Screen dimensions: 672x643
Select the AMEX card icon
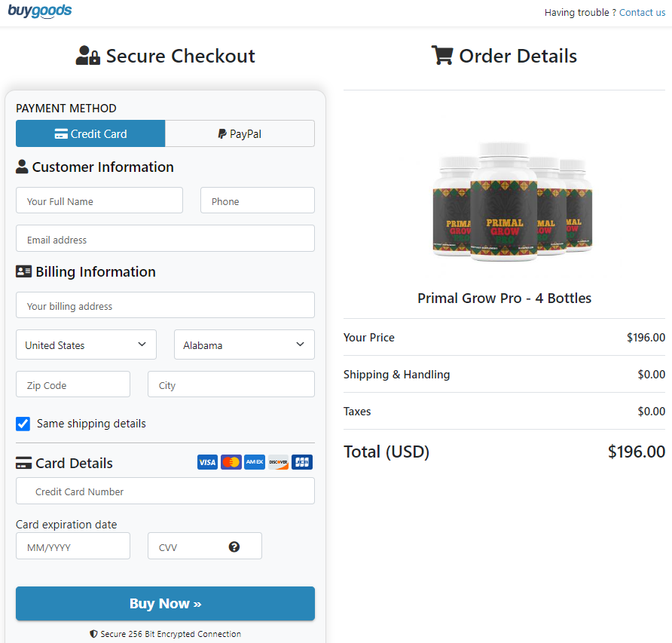click(x=254, y=461)
